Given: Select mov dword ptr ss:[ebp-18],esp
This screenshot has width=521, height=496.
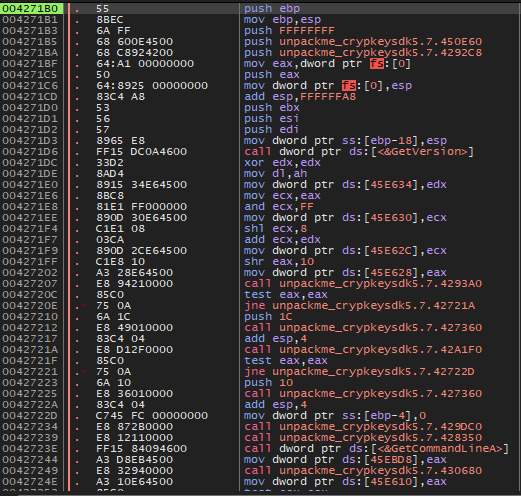Looking at the screenshot, I should [345, 140].
